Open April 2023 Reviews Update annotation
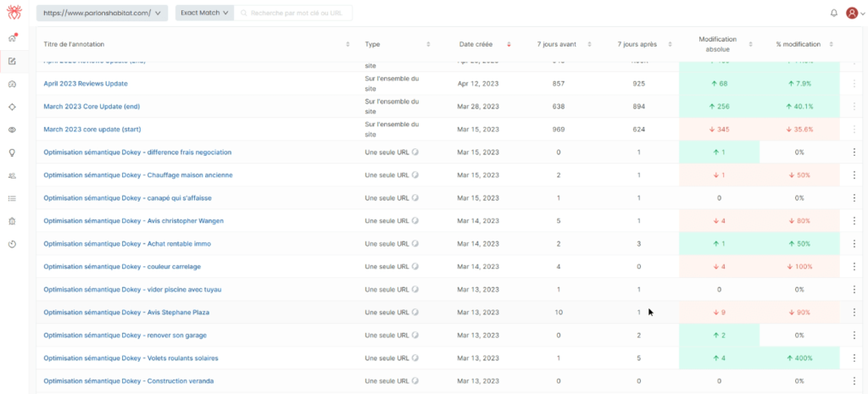This screenshot has width=868, height=394. (86, 84)
